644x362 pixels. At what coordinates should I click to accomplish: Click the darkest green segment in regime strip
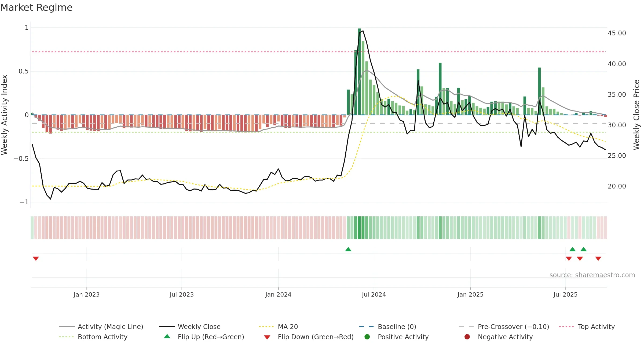[359, 228]
